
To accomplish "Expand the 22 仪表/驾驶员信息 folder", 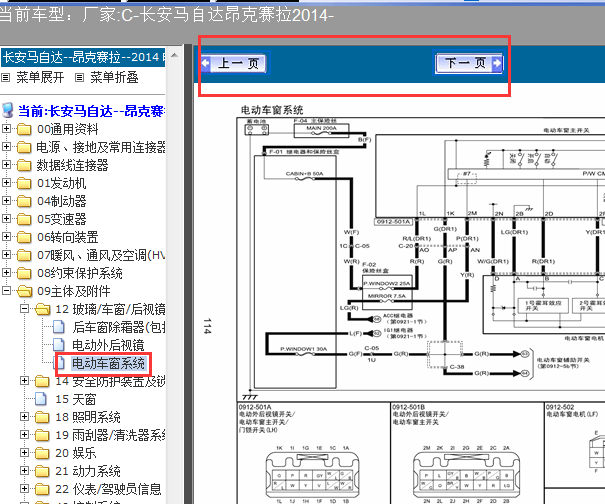I will (x=24, y=489).
